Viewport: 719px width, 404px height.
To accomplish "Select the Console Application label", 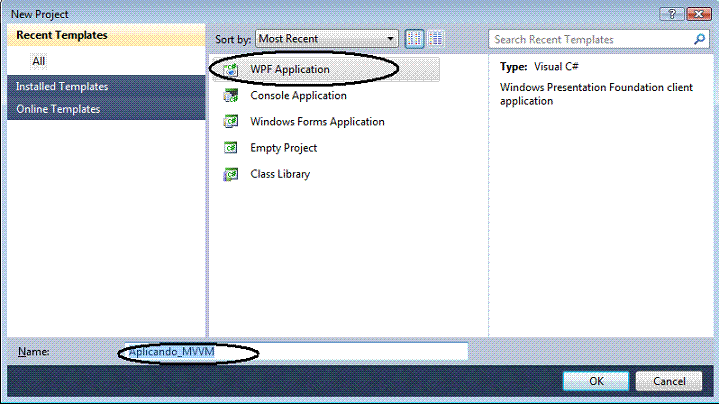I will (x=299, y=96).
